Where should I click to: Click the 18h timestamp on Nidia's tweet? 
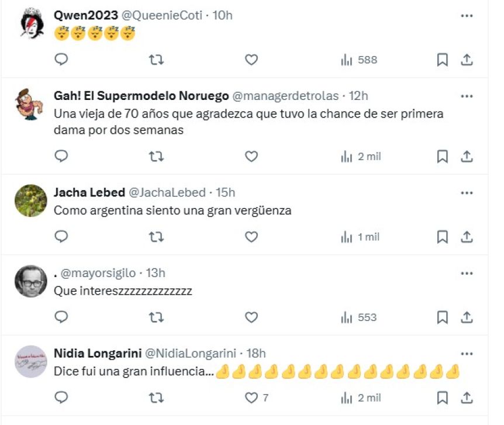[x=256, y=354]
